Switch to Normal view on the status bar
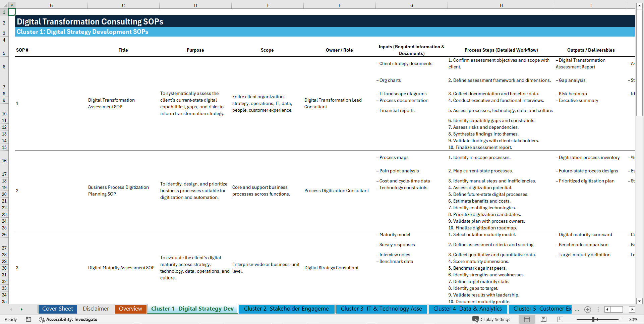Viewport: 644px width, 324px height. point(527,319)
